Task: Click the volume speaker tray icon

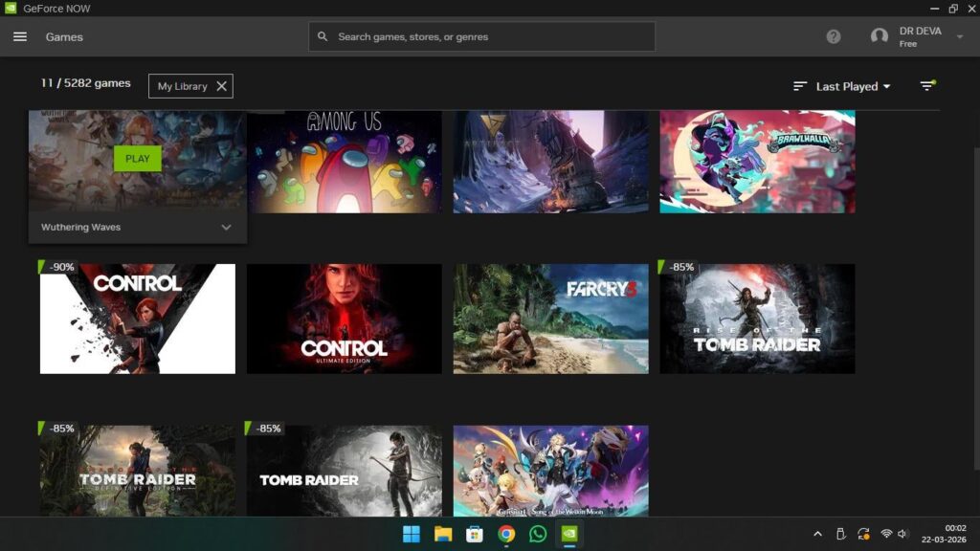Action: (x=903, y=534)
